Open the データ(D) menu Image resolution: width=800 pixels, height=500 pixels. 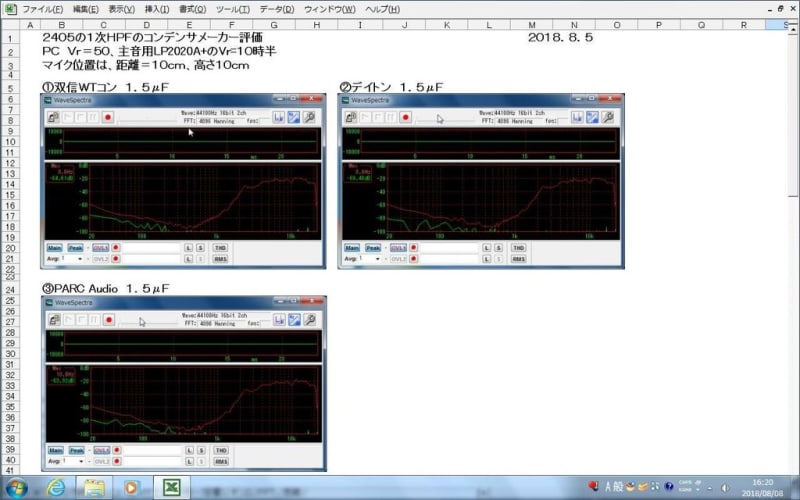pos(277,9)
